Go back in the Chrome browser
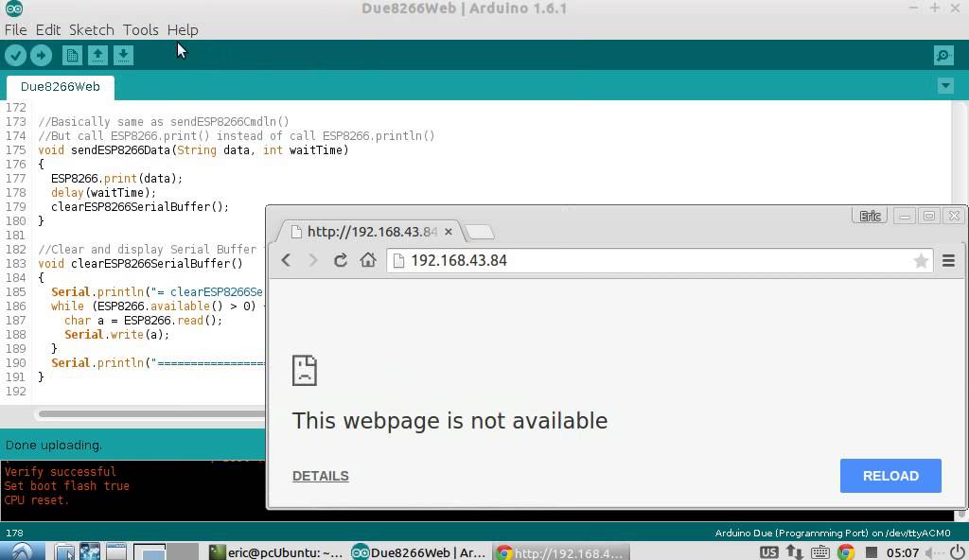Image resolution: width=969 pixels, height=560 pixels. [x=286, y=260]
